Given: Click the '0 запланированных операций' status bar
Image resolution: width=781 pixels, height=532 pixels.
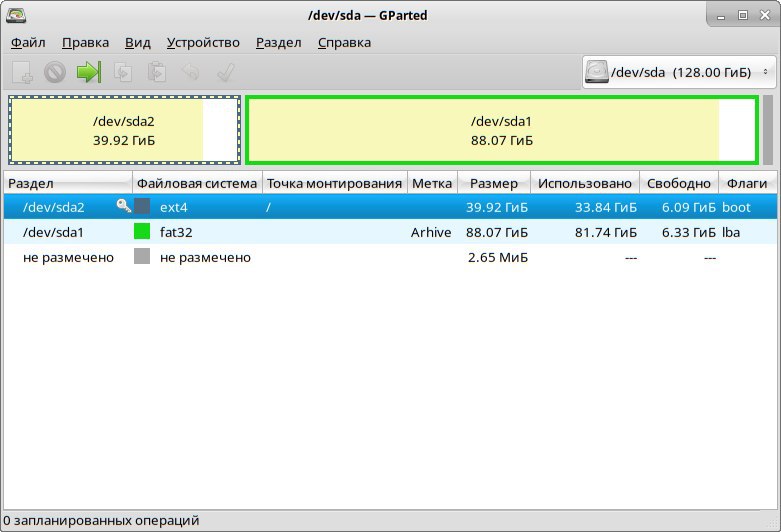Looking at the screenshot, I should (101, 521).
